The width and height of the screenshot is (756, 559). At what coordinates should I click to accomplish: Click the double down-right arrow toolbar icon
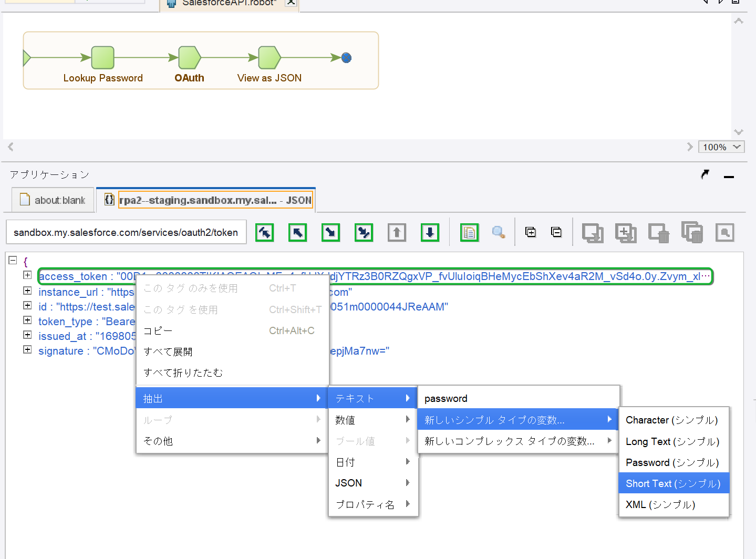pos(364,232)
